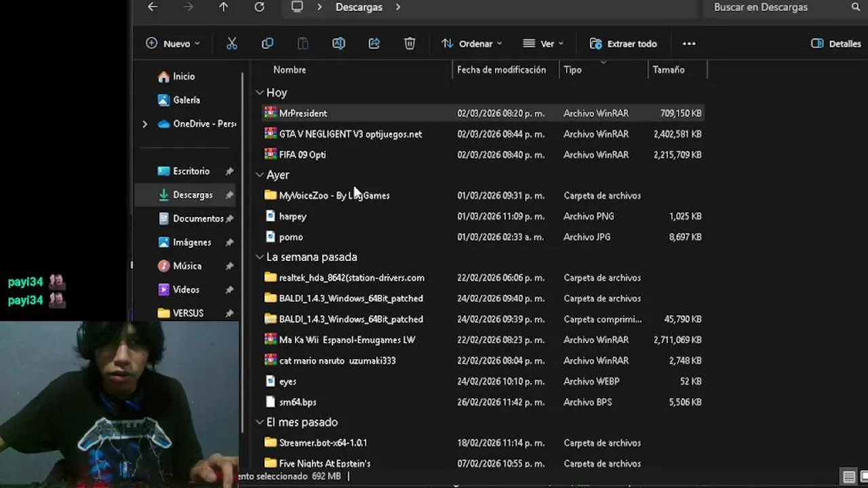
Task: Collapse the Ayer group
Action: pos(260,175)
